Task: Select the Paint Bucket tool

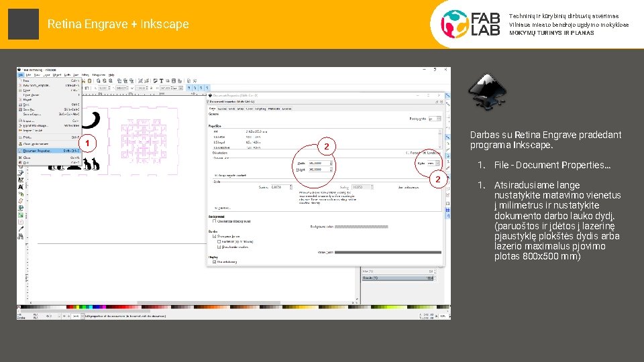Action: click(x=21, y=208)
